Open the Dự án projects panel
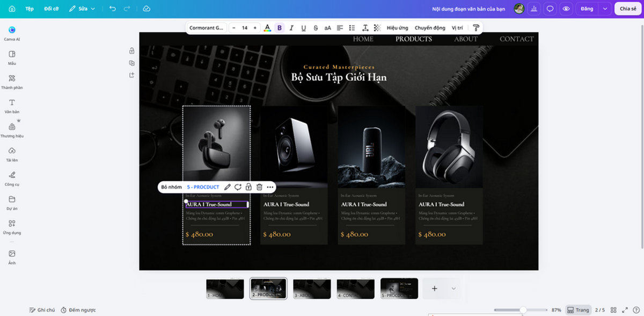The height and width of the screenshot is (316, 644). coord(12,203)
